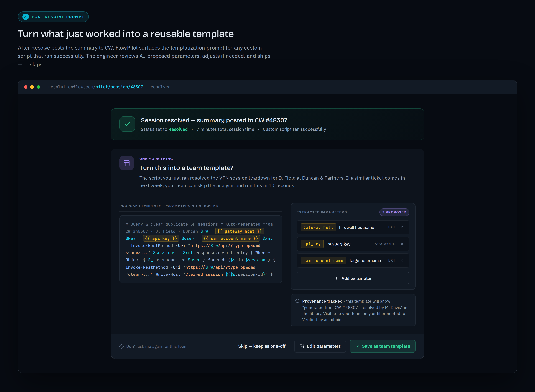535x392 pixels.
Task: Click 'Custom script ran successfully'
Action: (294, 129)
